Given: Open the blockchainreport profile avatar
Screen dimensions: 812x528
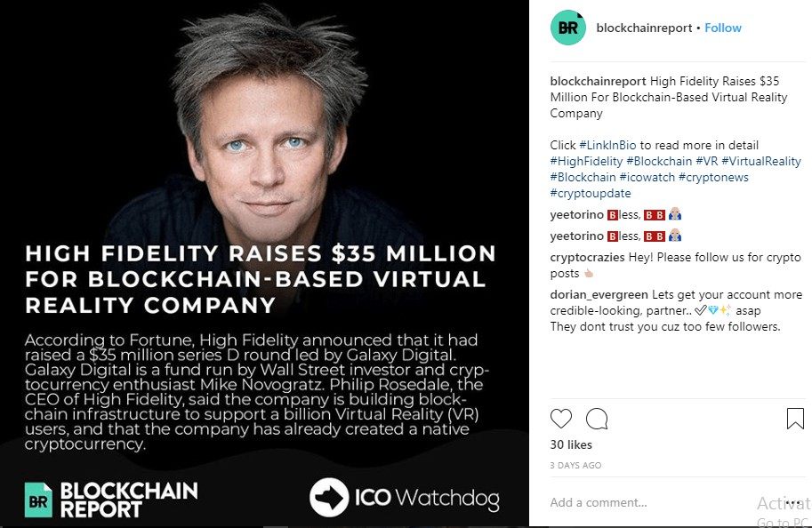Looking at the screenshot, I should pyautogui.click(x=568, y=28).
